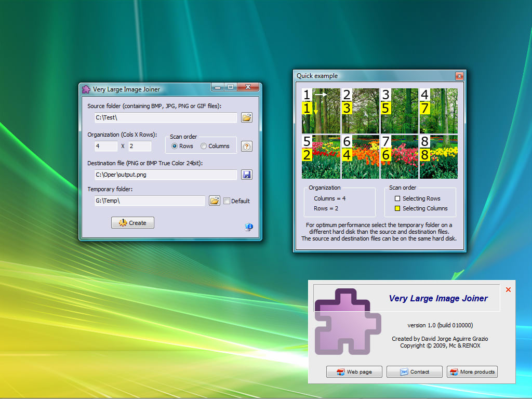Viewport: 532px width, 399px height.
Task: Open the blue info About icon
Action: click(249, 227)
